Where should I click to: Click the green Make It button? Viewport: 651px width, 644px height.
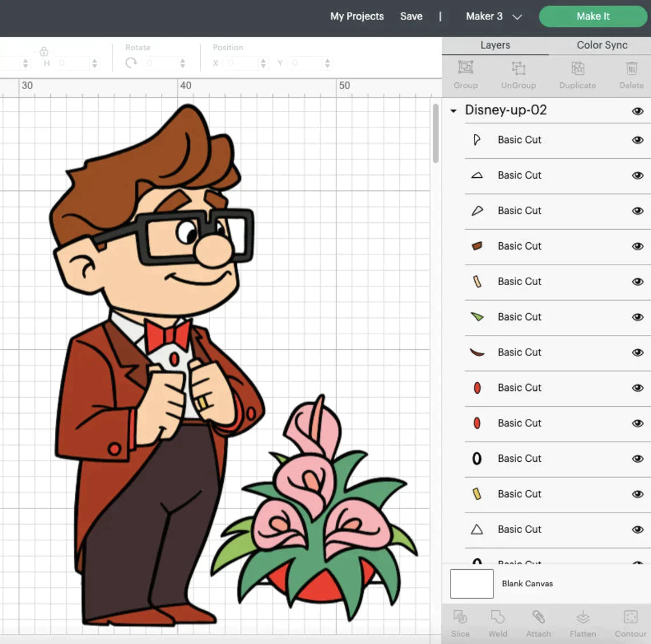point(593,17)
